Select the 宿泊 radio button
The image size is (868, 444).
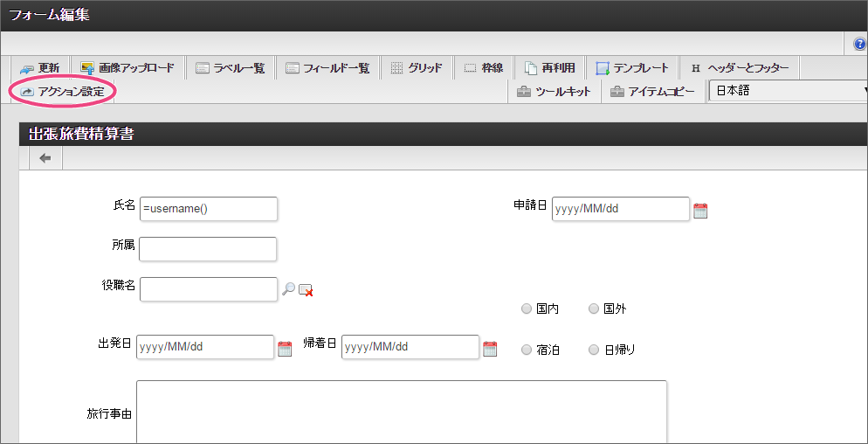[x=527, y=350]
